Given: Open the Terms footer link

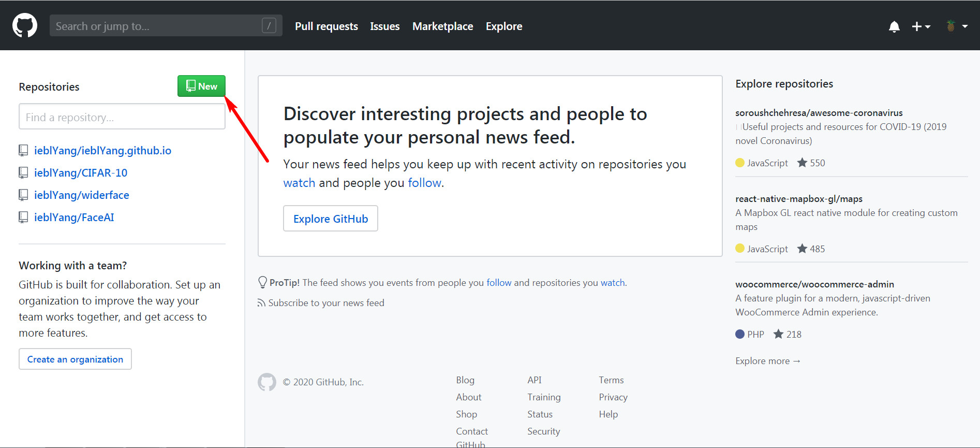Looking at the screenshot, I should pyautogui.click(x=611, y=380).
